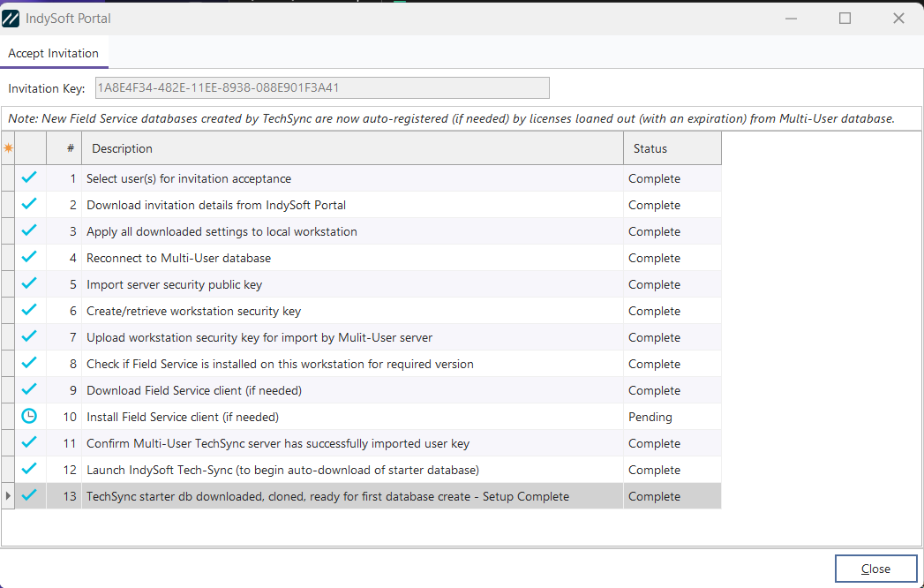Screen dimensions: 924x588
Task: Click the row pointer arrow beside step 13
Action: [x=9, y=496]
